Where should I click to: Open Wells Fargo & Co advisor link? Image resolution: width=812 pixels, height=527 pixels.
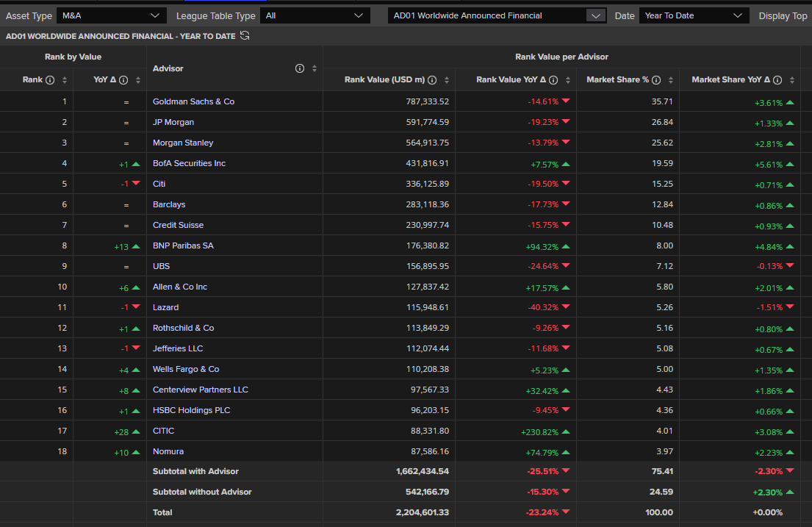click(x=186, y=369)
